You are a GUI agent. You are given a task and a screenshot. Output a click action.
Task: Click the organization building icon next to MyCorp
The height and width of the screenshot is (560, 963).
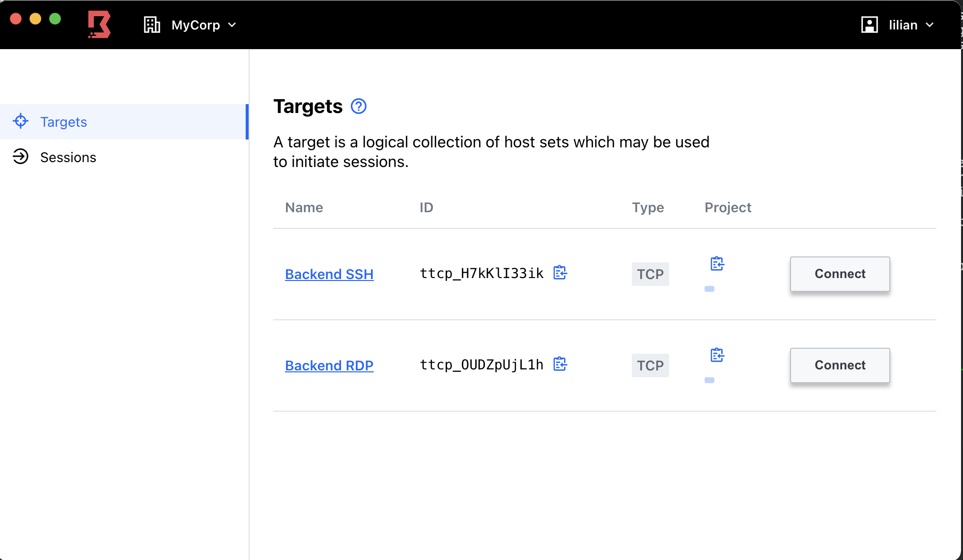point(151,25)
